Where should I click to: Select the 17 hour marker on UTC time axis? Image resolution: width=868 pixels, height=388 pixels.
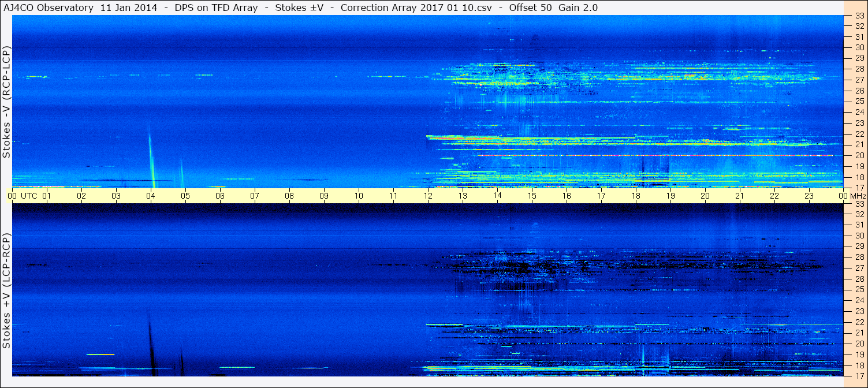point(601,196)
